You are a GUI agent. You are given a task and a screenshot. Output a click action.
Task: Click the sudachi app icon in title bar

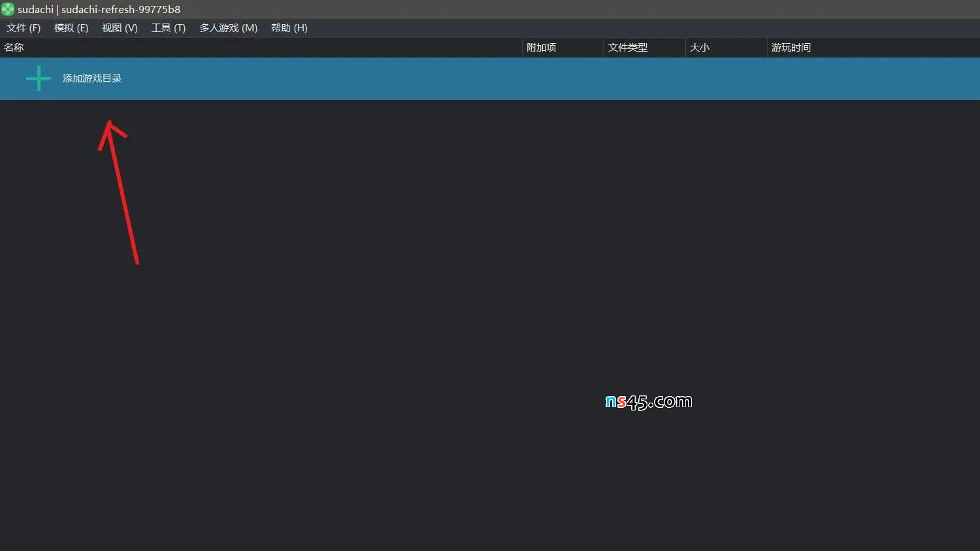(8, 9)
